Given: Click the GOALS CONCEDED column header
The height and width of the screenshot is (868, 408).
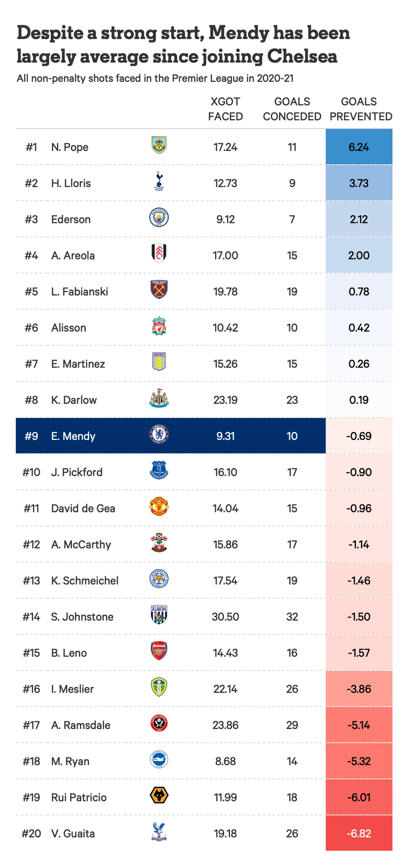Looking at the screenshot, I should click(x=292, y=109).
